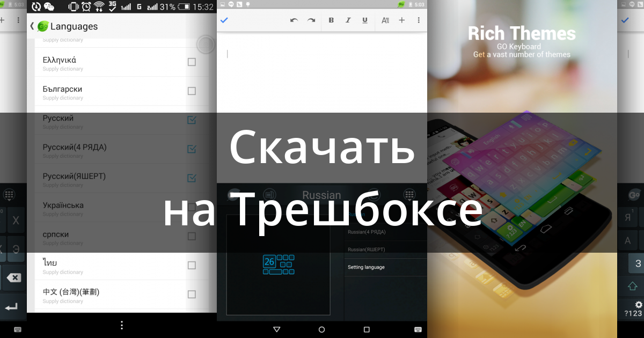Image resolution: width=644 pixels, height=338 pixels.
Task: Tap the Х key on left-edge keyboard
Action: pos(15,220)
